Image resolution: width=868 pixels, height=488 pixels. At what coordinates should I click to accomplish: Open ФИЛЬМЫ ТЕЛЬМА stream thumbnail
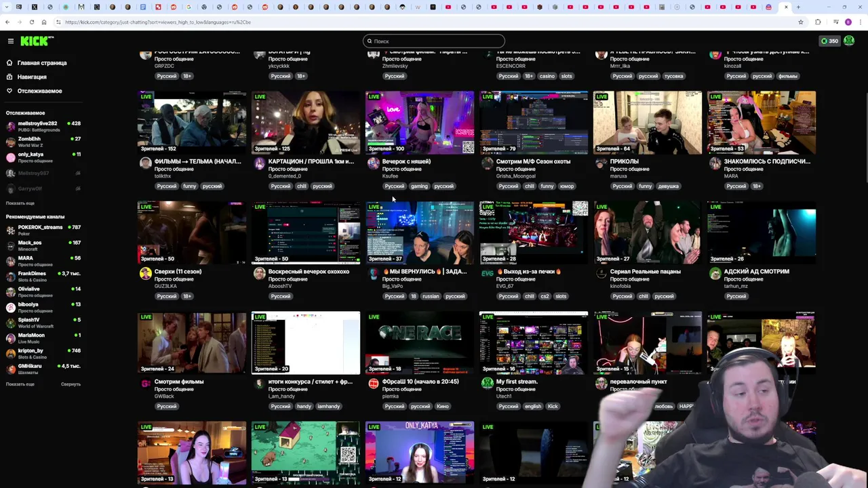192,123
